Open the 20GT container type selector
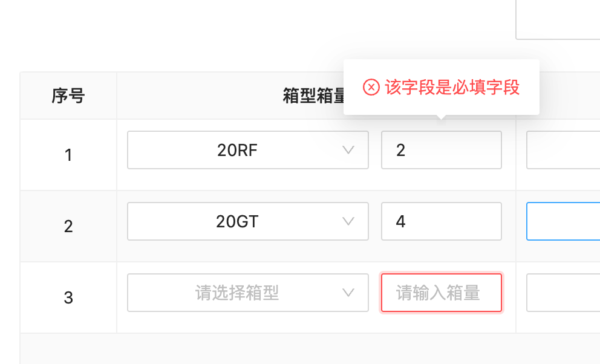 (x=248, y=221)
